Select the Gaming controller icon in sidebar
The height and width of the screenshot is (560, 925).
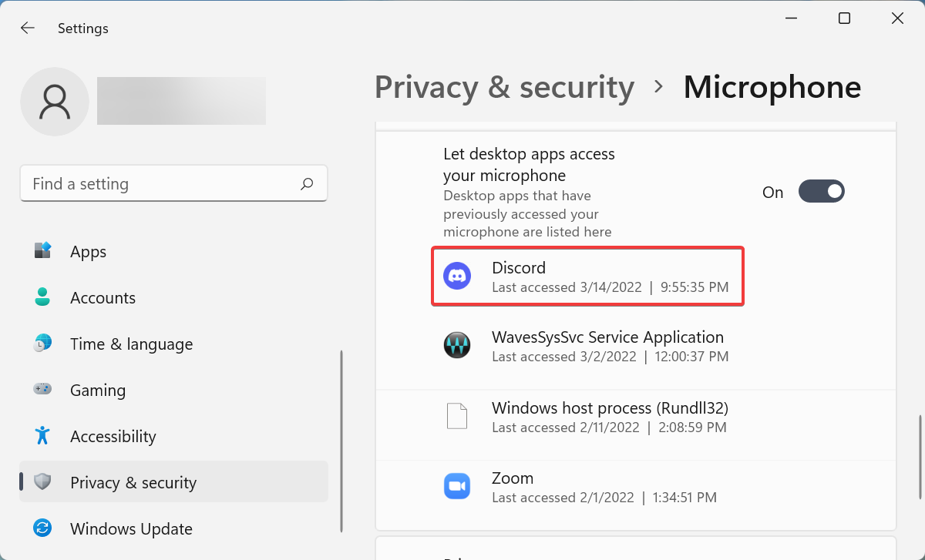click(x=42, y=390)
